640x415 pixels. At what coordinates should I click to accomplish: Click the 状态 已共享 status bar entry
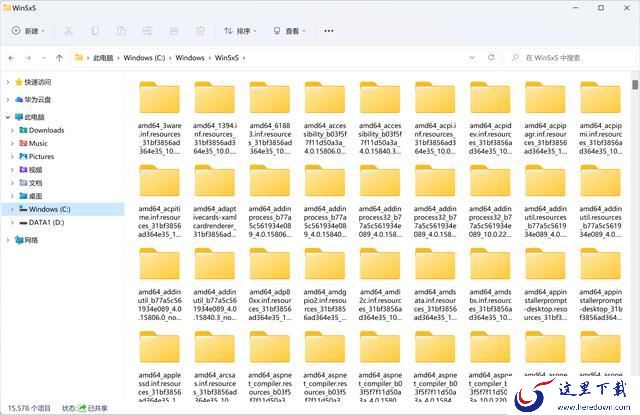point(84,408)
